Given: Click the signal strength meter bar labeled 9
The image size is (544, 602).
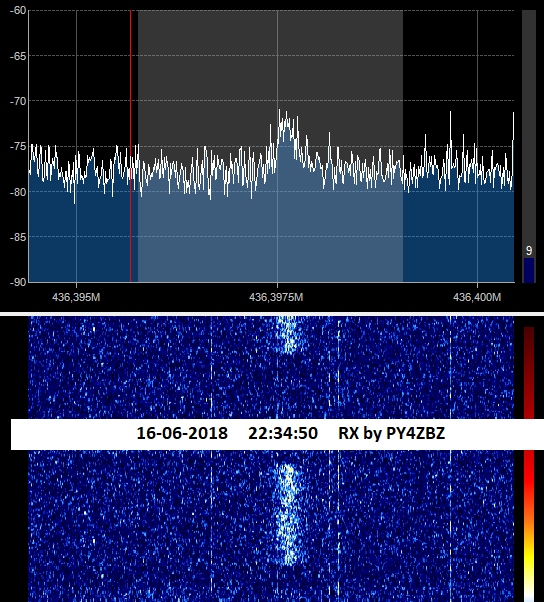Looking at the screenshot, I should coord(529,270).
